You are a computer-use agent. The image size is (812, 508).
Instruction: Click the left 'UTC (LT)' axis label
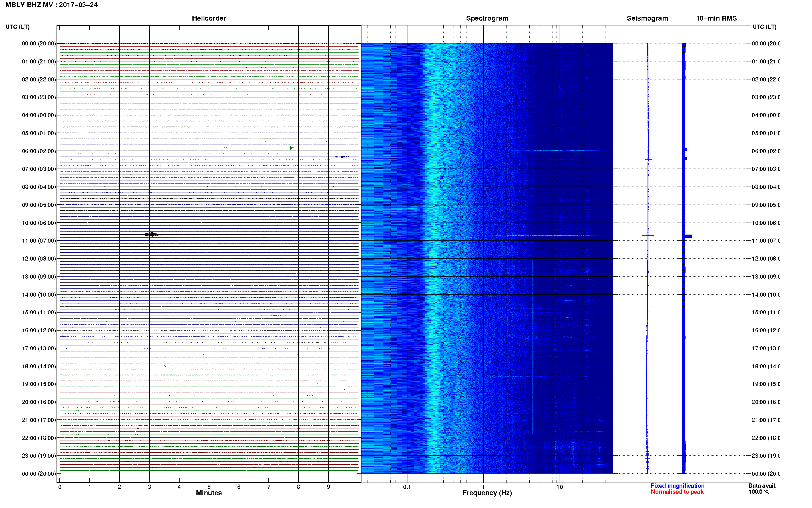[17, 27]
